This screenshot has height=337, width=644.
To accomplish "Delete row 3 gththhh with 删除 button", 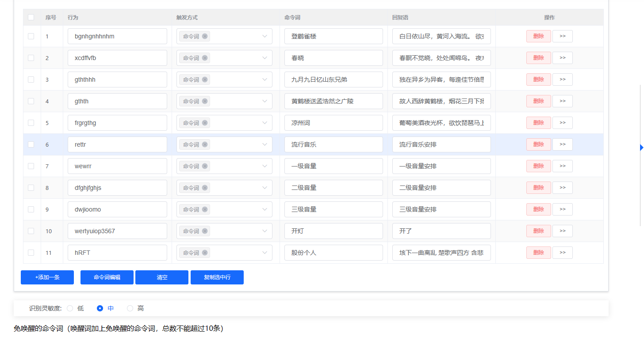I will coord(538,80).
